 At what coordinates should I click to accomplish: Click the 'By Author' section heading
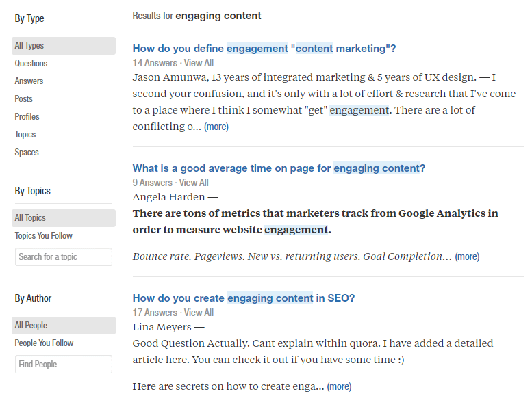pos(33,298)
